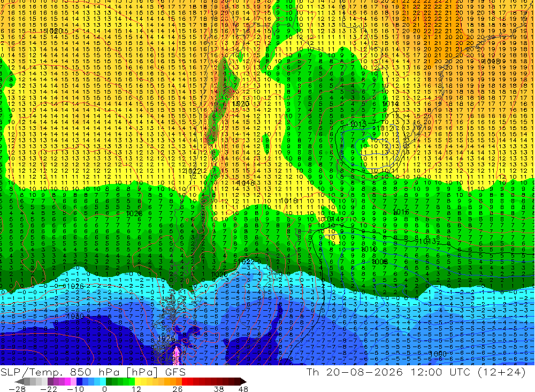Click the isobar label '1028' near the southern tip
The width and height of the screenshot is (535, 392).
pos(166,339)
